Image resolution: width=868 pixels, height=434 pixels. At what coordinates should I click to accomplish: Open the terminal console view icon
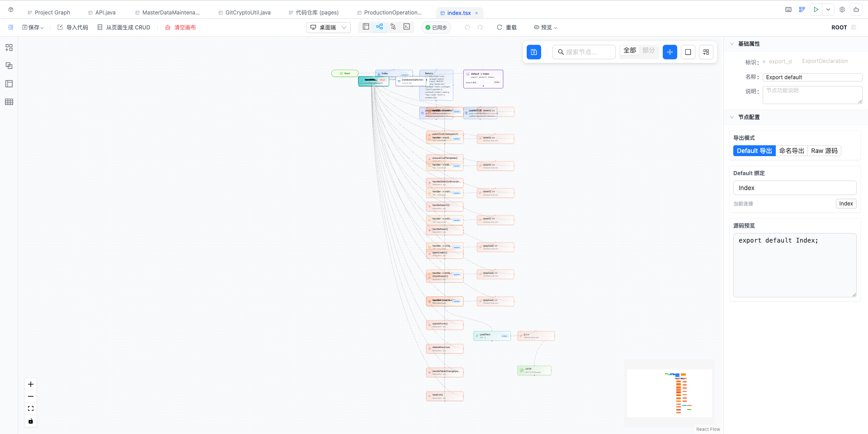(407, 27)
